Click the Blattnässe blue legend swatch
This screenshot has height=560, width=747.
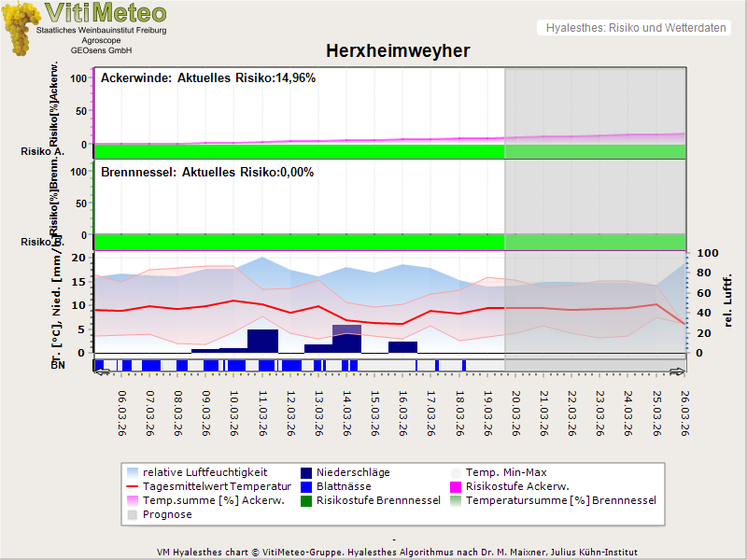click(x=307, y=486)
